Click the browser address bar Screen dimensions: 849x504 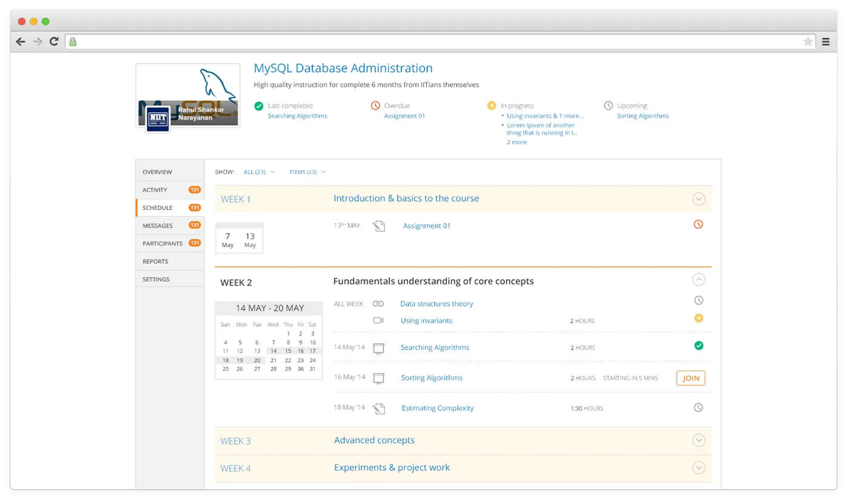point(440,42)
